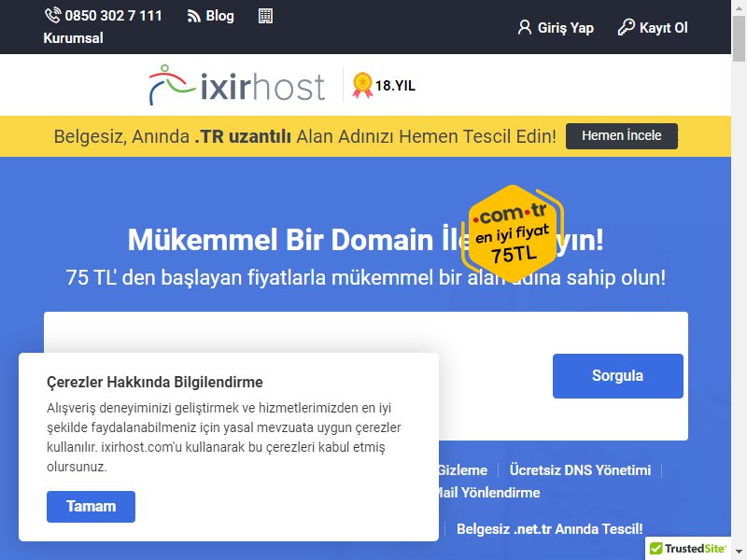This screenshot has width=747, height=560.
Task: Click the Kurumsal building icon
Action: pyautogui.click(x=265, y=16)
